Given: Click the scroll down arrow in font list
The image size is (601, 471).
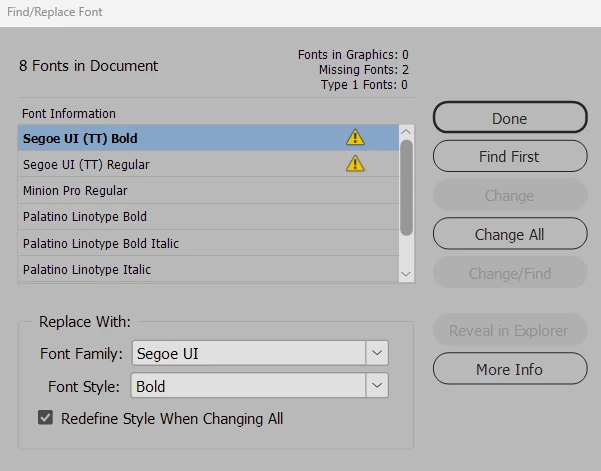Looking at the screenshot, I should pyautogui.click(x=406, y=274).
